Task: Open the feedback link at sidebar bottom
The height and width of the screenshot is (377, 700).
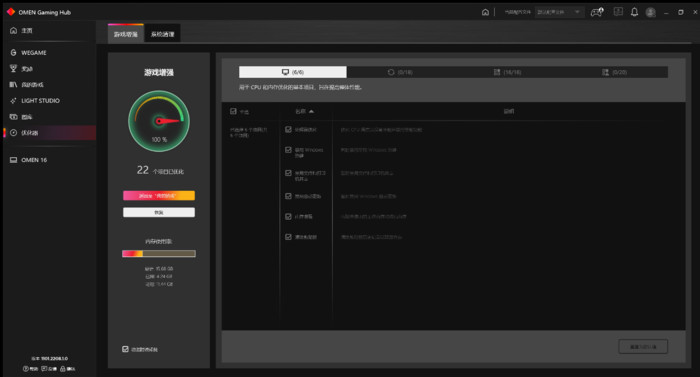Action: coord(49,369)
